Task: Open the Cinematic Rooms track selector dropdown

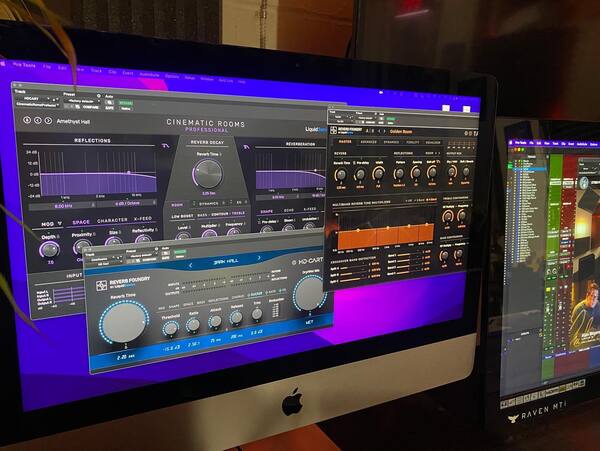Action: click(37, 99)
